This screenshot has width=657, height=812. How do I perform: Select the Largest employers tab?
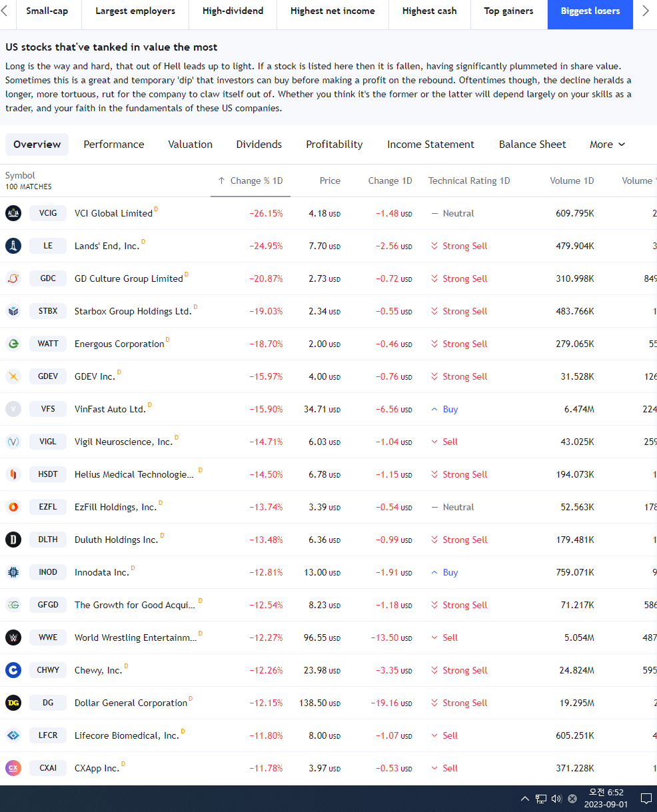pos(135,11)
